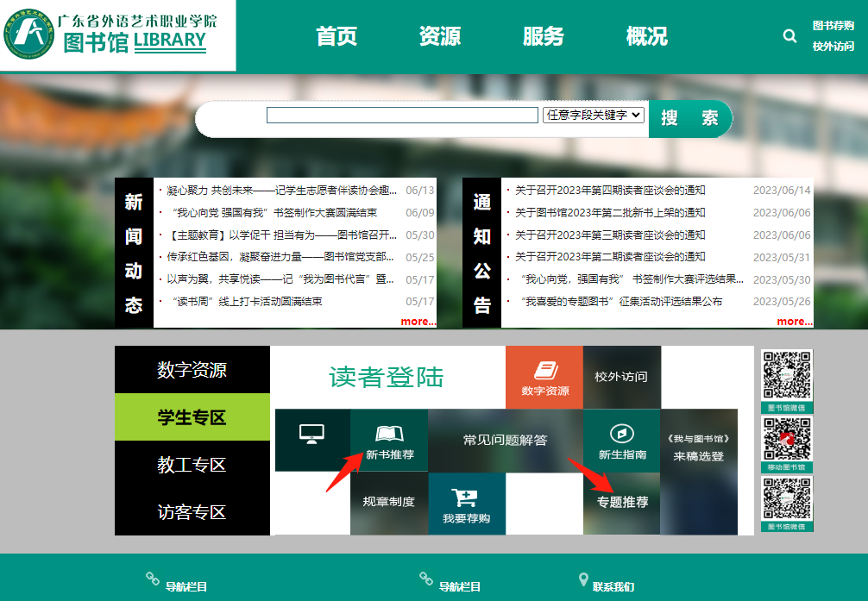
Task: Open the 专题推荐 tile
Action: [x=622, y=502]
